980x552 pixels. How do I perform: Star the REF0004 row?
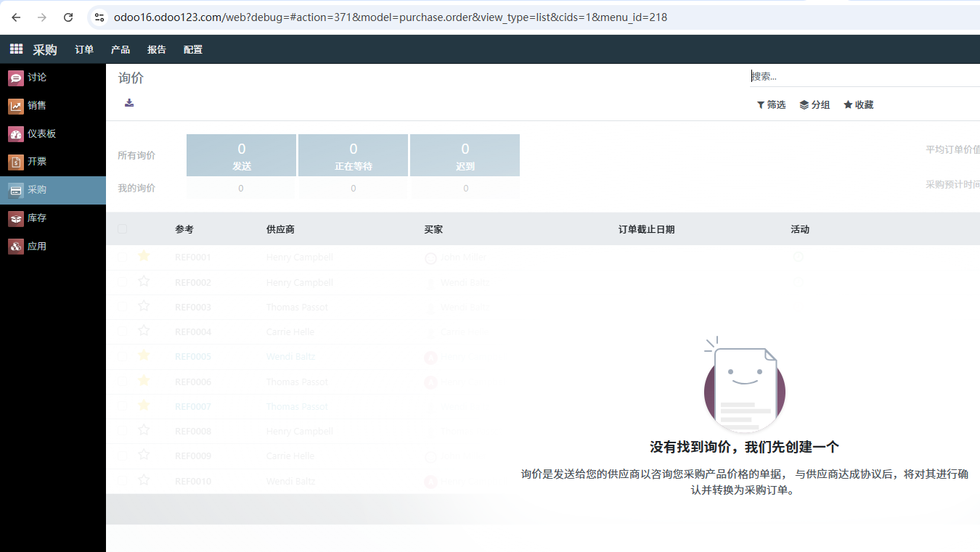coord(144,331)
